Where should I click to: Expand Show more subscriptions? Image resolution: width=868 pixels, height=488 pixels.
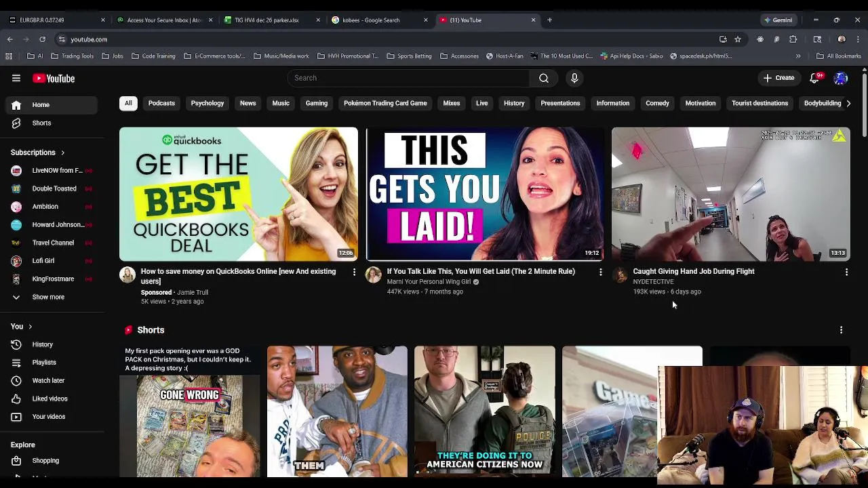(x=52, y=297)
